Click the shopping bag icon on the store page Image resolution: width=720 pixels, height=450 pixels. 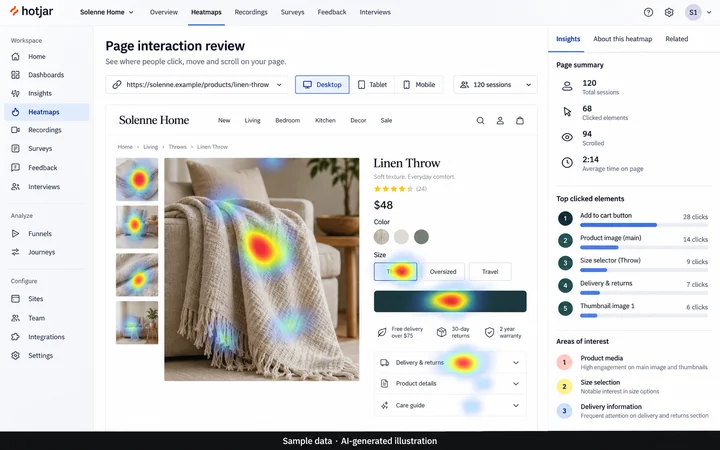(x=520, y=121)
